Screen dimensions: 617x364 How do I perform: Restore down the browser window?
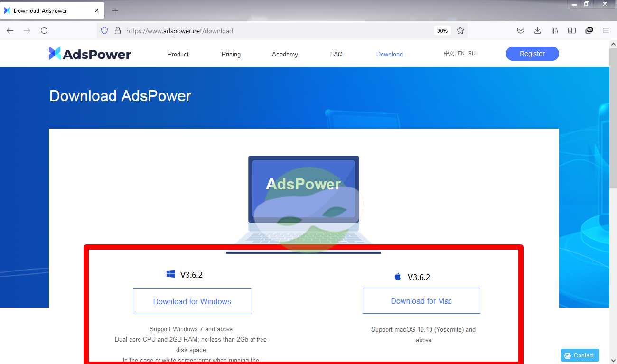(587, 4)
